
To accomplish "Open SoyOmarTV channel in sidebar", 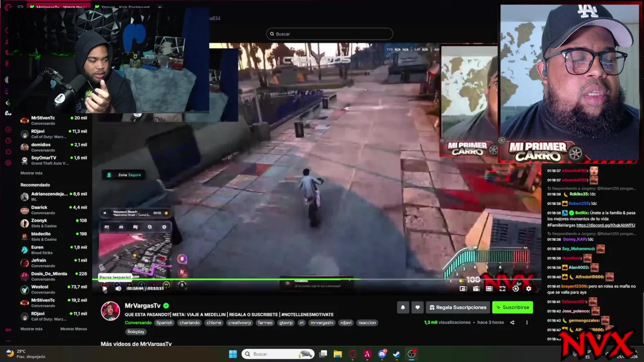I will pyautogui.click(x=54, y=160).
